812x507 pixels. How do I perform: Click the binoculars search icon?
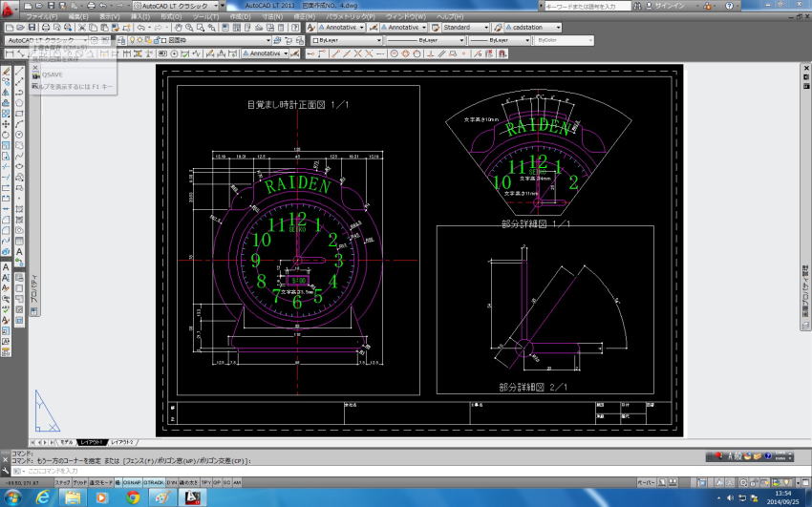pos(637,7)
